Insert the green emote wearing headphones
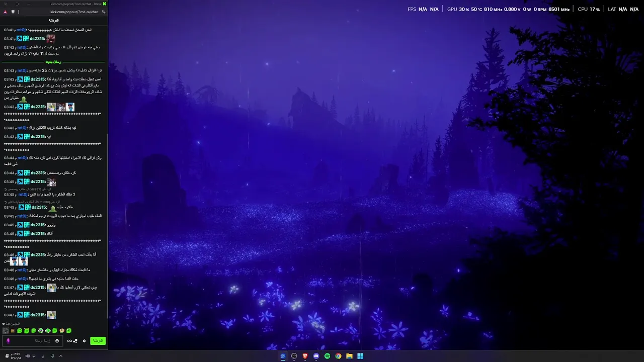Screen dimensions: 644x362 click(x=48, y=331)
